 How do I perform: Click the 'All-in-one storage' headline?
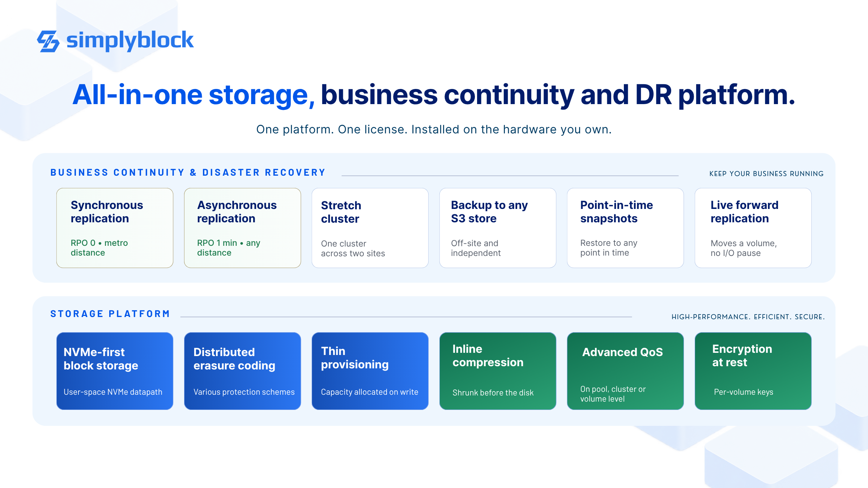tap(194, 95)
